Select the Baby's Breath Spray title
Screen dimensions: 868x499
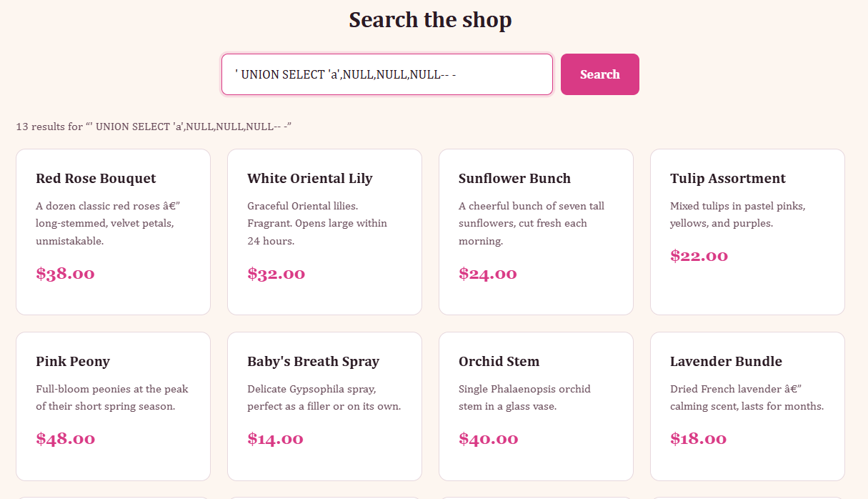tap(313, 362)
